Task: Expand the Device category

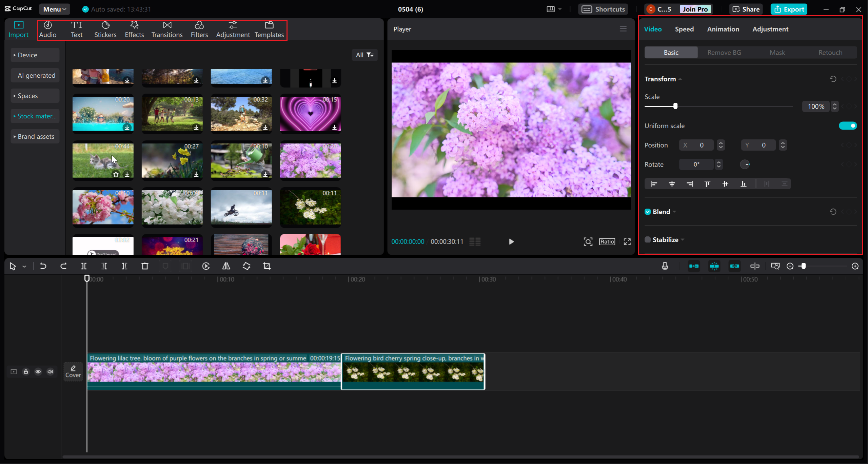Action: (27, 55)
